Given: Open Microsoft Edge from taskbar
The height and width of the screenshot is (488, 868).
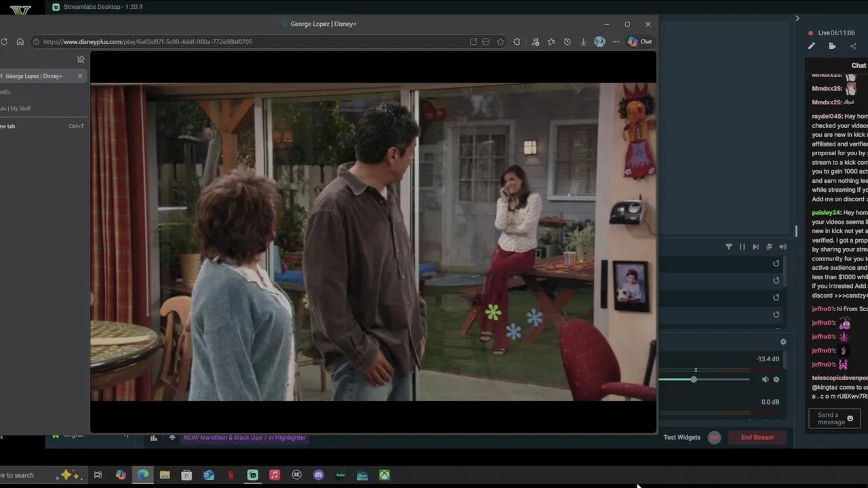Looking at the screenshot, I should [142, 475].
